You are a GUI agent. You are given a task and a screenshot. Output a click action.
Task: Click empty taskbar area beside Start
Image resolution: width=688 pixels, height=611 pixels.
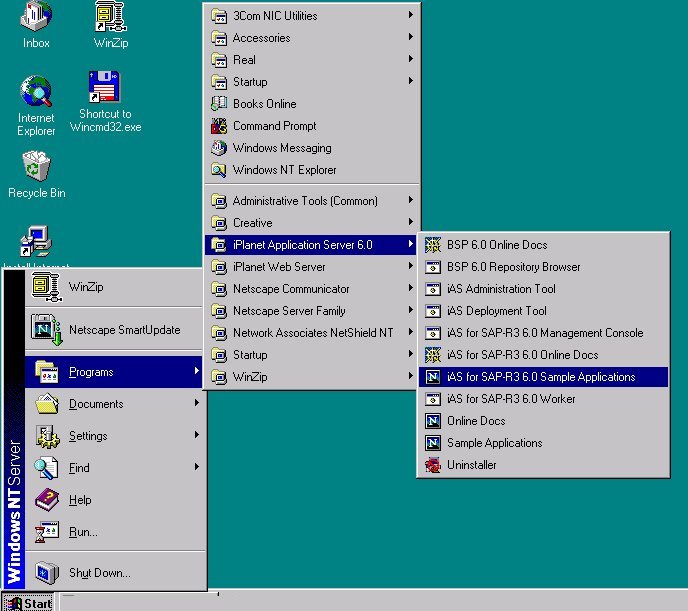click(x=373, y=603)
